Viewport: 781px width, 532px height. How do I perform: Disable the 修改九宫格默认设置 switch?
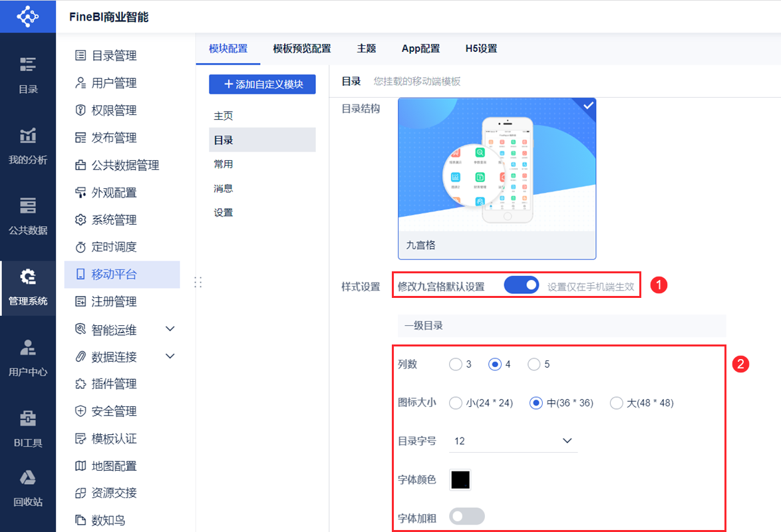522,285
